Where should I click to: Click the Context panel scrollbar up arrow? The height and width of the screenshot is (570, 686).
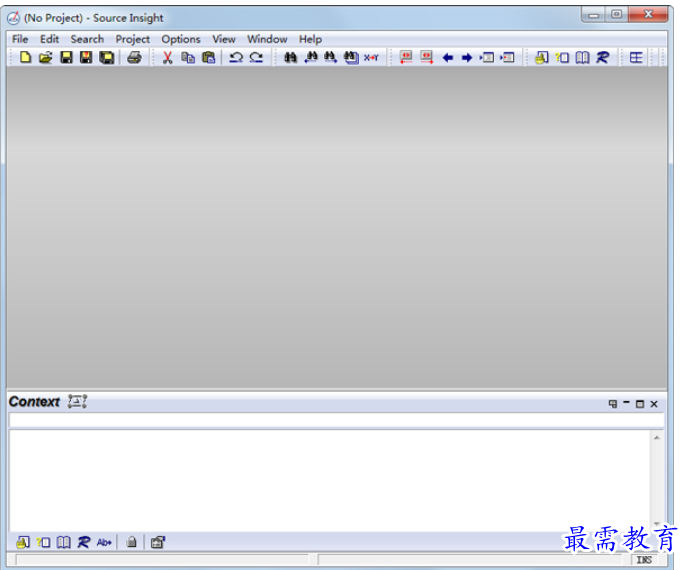[657, 437]
